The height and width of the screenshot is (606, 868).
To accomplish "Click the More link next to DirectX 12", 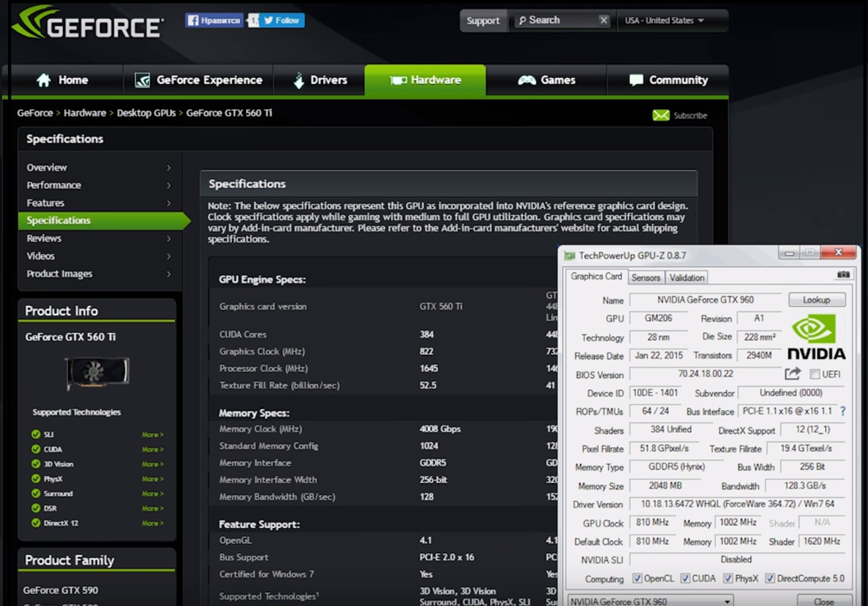I will [152, 523].
